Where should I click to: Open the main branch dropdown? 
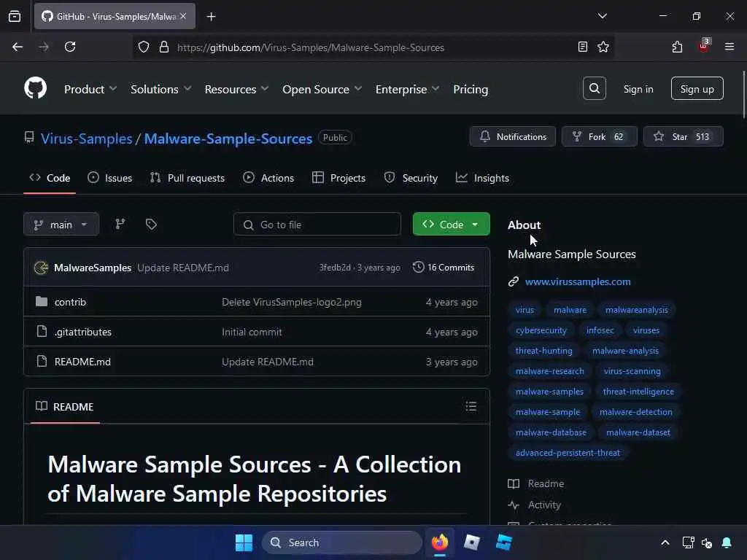61,224
